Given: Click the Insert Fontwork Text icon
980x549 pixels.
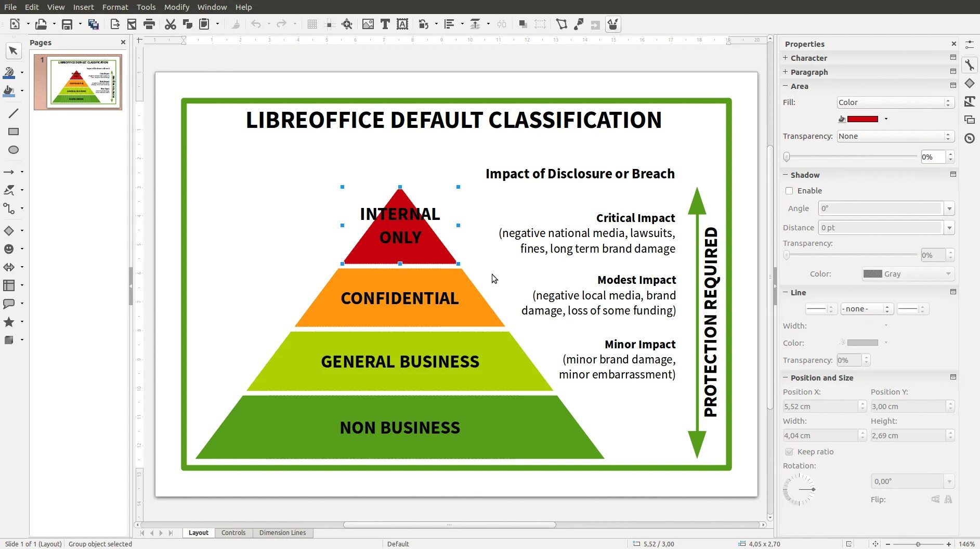Looking at the screenshot, I should pyautogui.click(x=402, y=24).
